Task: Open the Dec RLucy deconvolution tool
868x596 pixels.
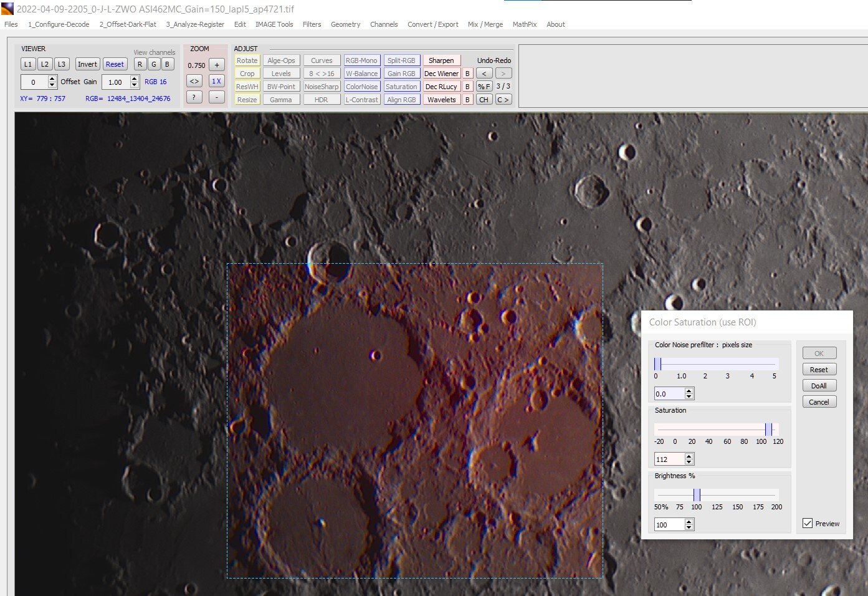Action: [x=441, y=87]
